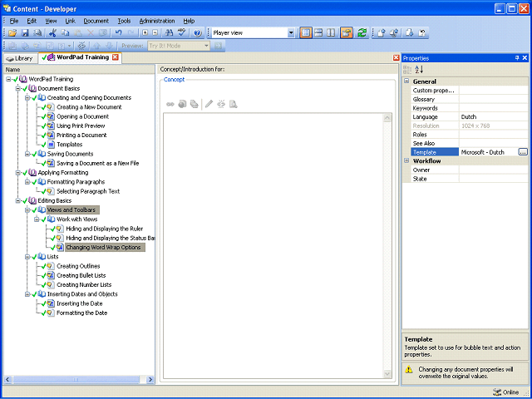
Task: Collapse the WordPad Training root node
Action: pyautogui.click(x=8, y=79)
